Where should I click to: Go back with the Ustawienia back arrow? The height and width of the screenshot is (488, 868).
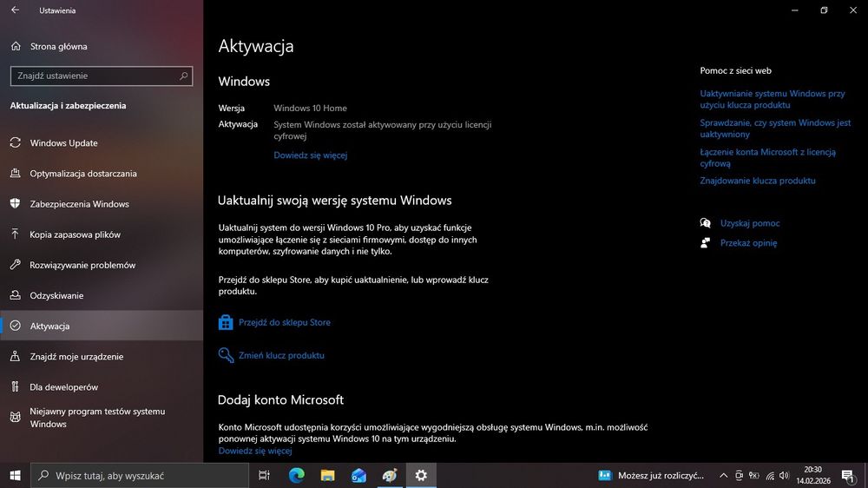pyautogui.click(x=15, y=10)
